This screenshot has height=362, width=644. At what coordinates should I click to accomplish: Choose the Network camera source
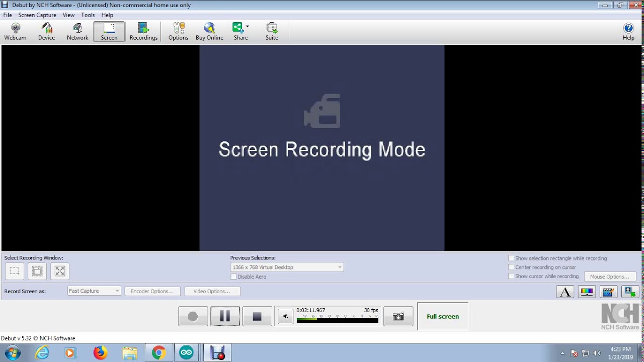[77, 31]
